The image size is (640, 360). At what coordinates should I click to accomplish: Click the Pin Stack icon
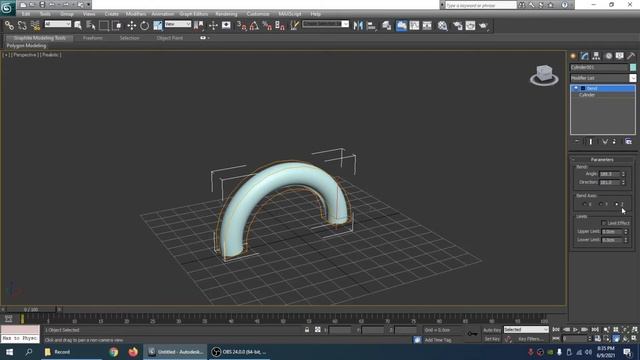point(577,141)
